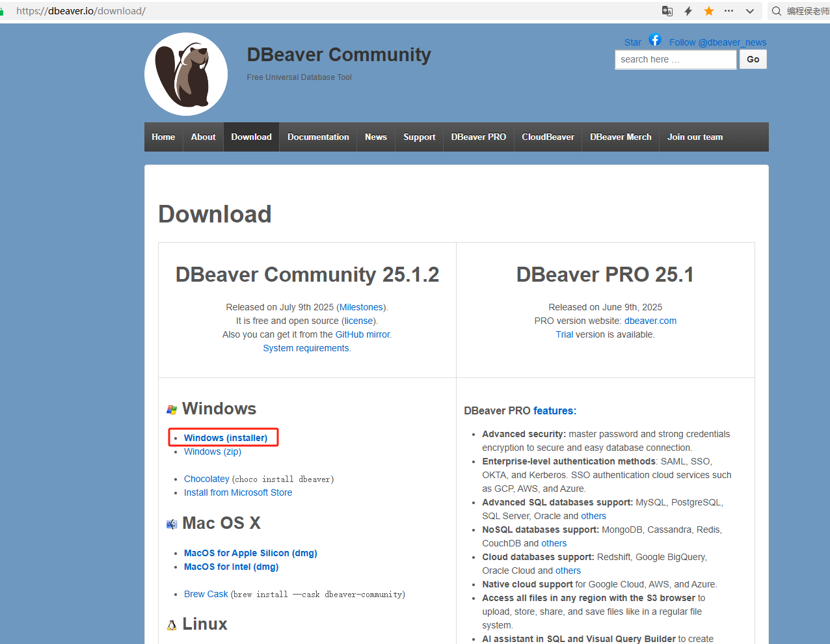
Task: Click the 'Advanced security:' bullet text
Action: (x=524, y=434)
